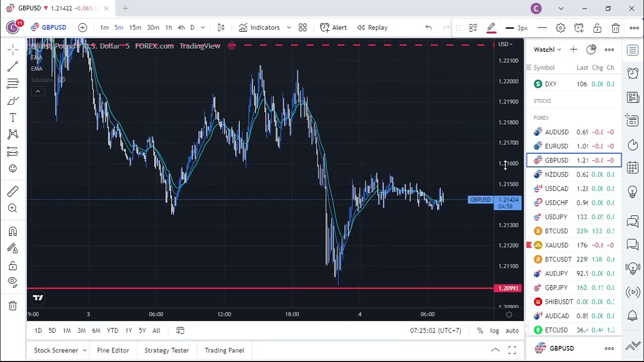The height and width of the screenshot is (362, 644).
Task: Open the Fibonacci/gann tools group
Action: click(13, 83)
